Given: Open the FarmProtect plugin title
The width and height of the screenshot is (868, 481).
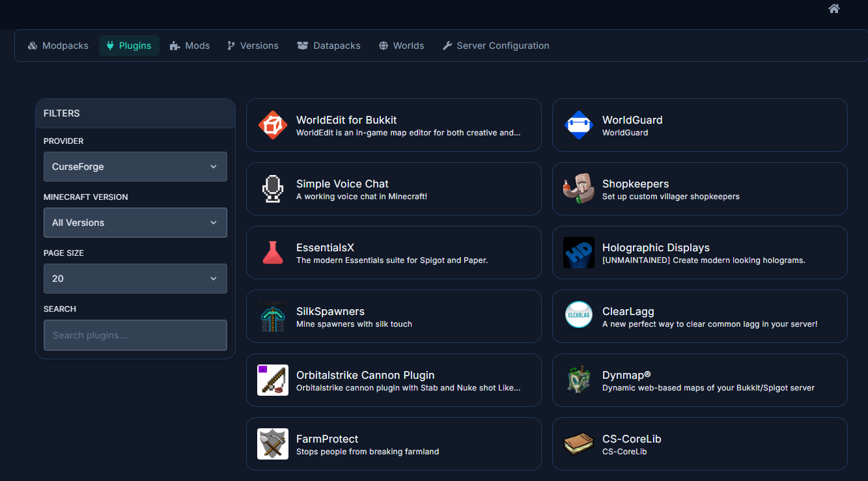Looking at the screenshot, I should click(x=327, y=439).
